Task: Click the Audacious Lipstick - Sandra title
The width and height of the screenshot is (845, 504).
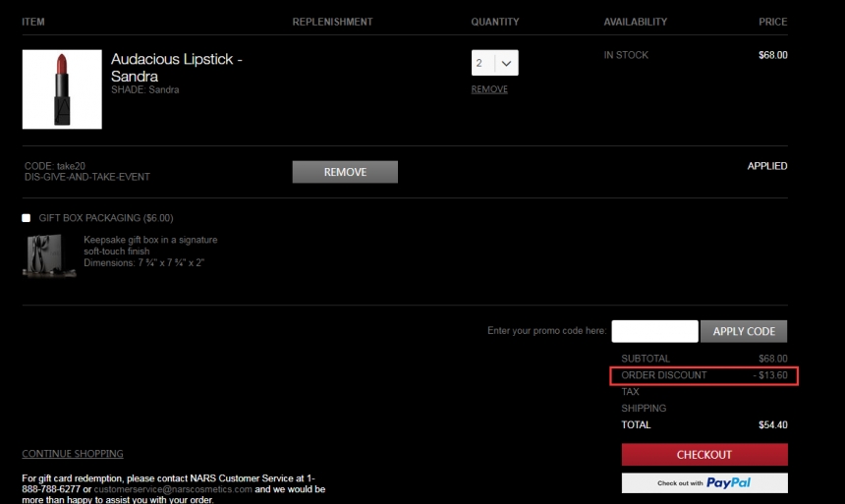Action: pos(176,68)
